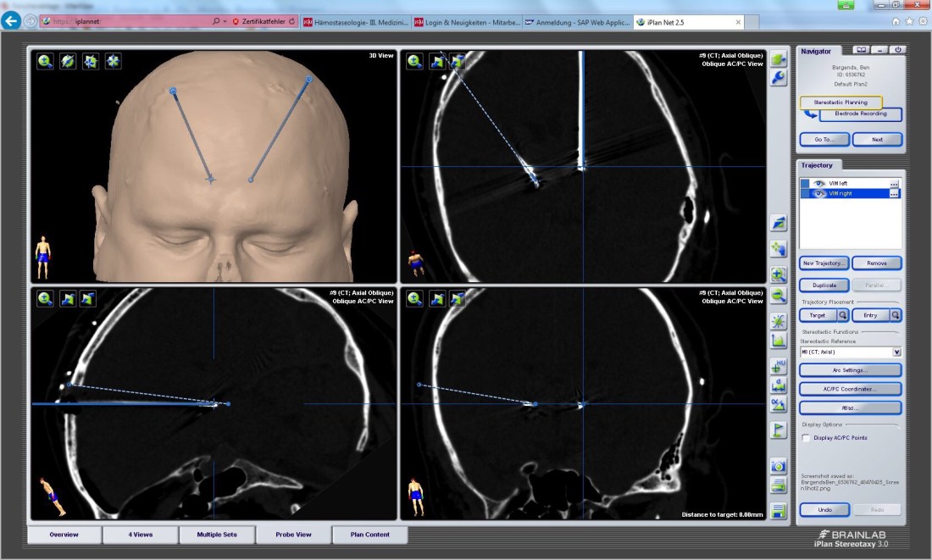932x560 pixels.
Task: Open settings with the wrench icon
Action: click(x=779, y=78)
